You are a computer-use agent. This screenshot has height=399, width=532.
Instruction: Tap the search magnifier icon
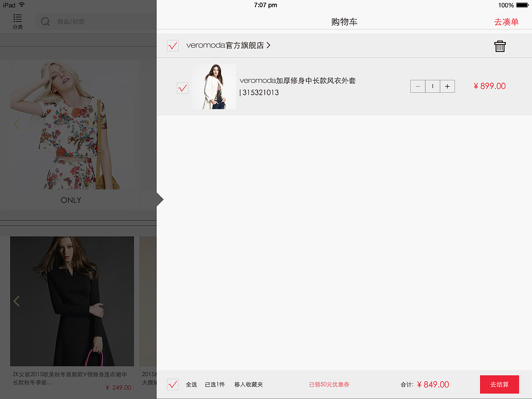coord(45,22)
